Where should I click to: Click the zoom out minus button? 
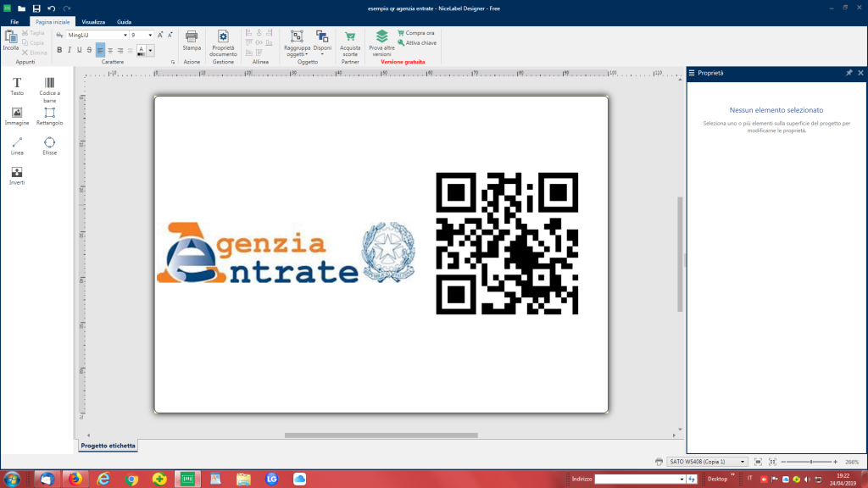(783, 462)
